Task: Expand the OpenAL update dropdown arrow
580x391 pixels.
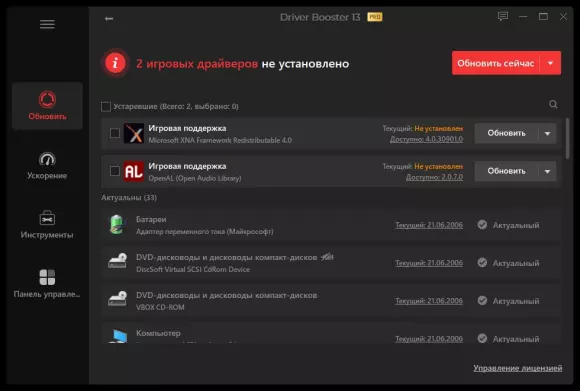Action: (547, 171)
